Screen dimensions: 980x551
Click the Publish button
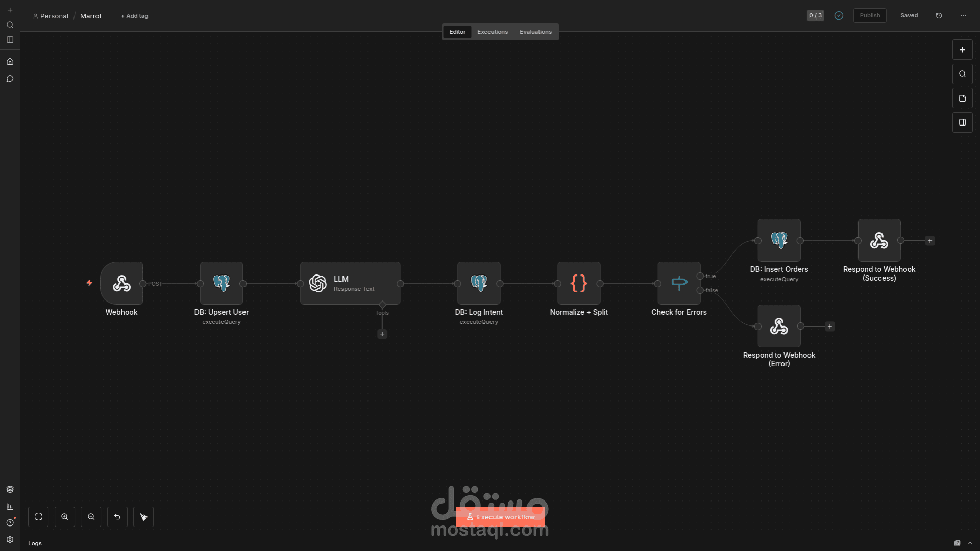click(869, 16)
